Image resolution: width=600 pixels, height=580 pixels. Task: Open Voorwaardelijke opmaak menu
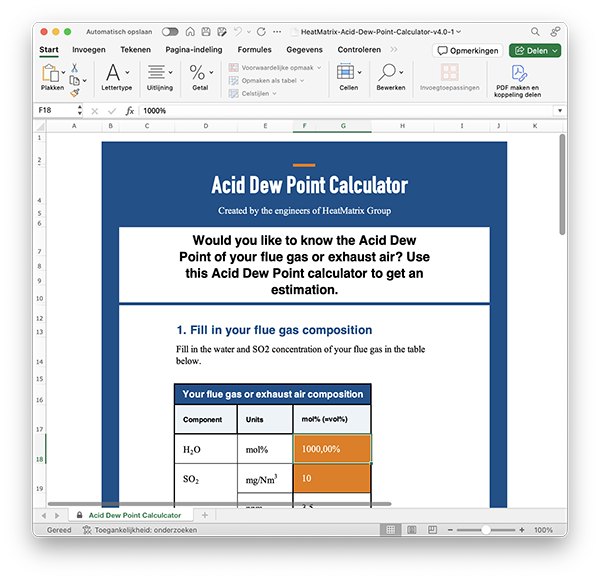pyautogui.click(x=275, y=68)
